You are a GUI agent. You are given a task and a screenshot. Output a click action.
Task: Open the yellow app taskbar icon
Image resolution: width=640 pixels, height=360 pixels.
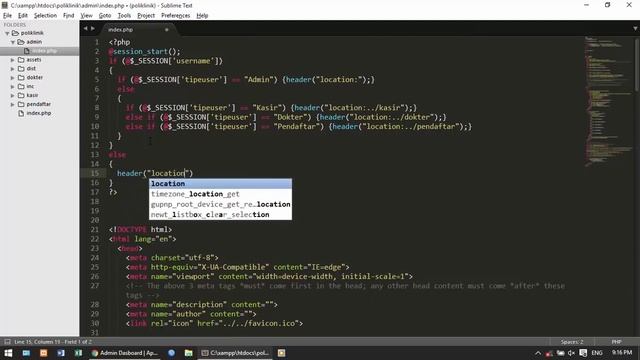point(282,353)
